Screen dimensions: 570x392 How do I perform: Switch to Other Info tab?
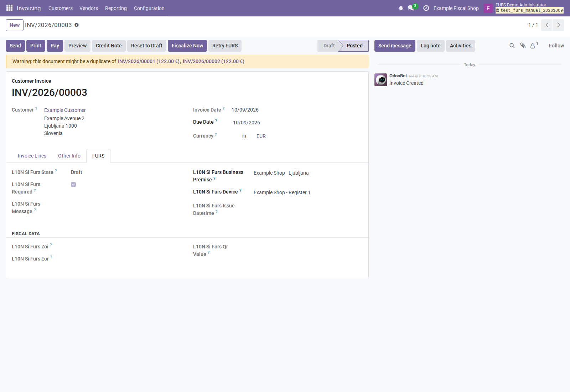(x=69, y=156)
